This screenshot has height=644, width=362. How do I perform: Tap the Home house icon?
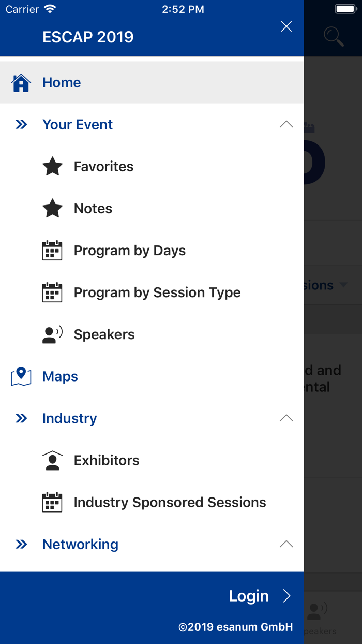(21, 83)
